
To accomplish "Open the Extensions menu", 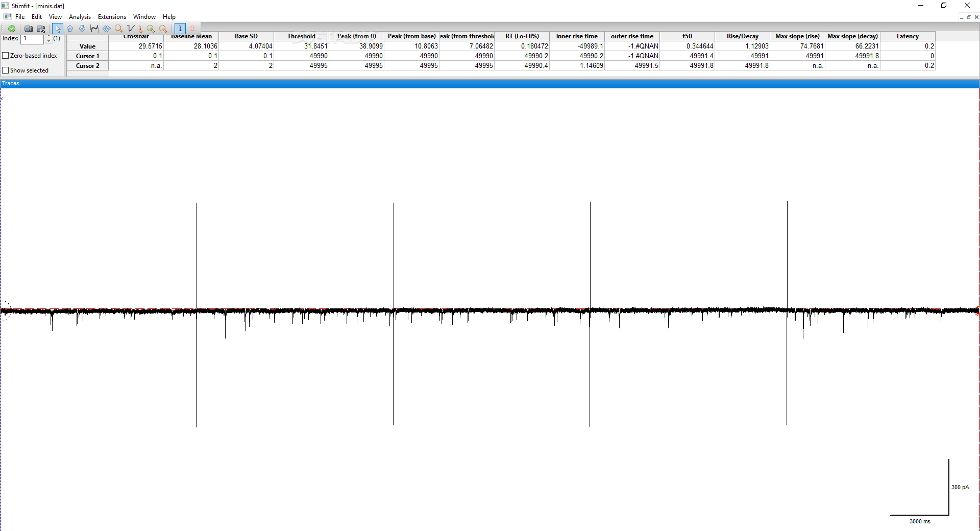I will pyautogui.click(x=112, y=17).
